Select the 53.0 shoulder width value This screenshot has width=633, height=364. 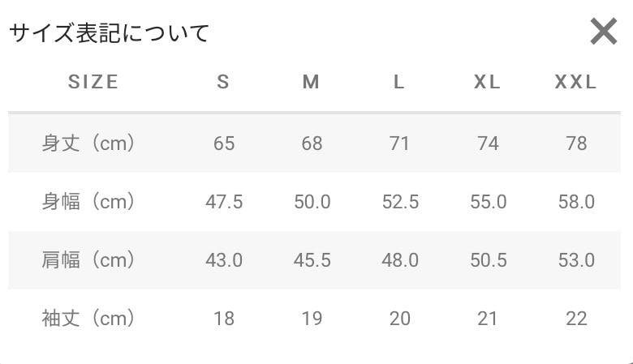(576, 260)
